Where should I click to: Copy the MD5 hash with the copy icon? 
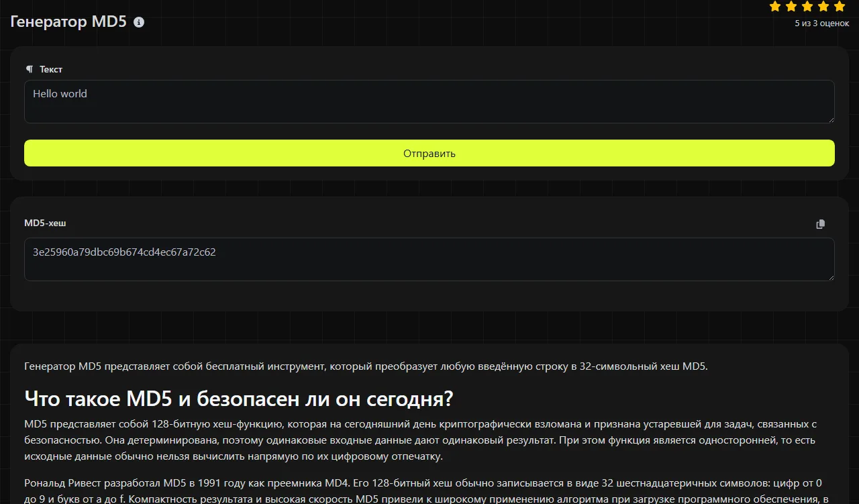click(820, 224)
